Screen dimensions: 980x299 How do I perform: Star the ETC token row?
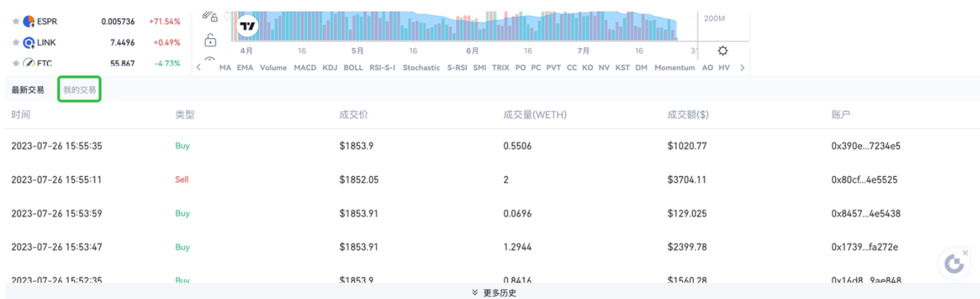pyautogui.click(x=15, y=63)
